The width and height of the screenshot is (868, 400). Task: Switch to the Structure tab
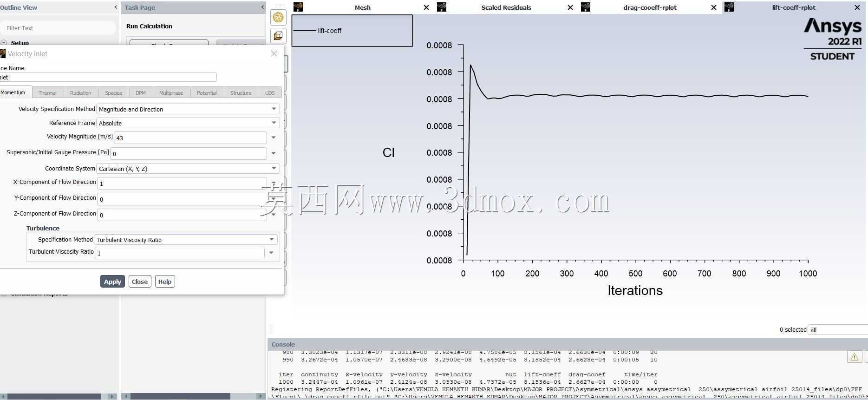click(x=241, y=92)
